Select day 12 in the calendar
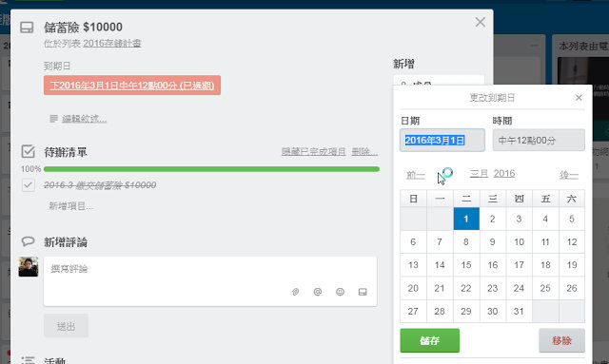Screen dimensions: 609x364 (572, 241)
